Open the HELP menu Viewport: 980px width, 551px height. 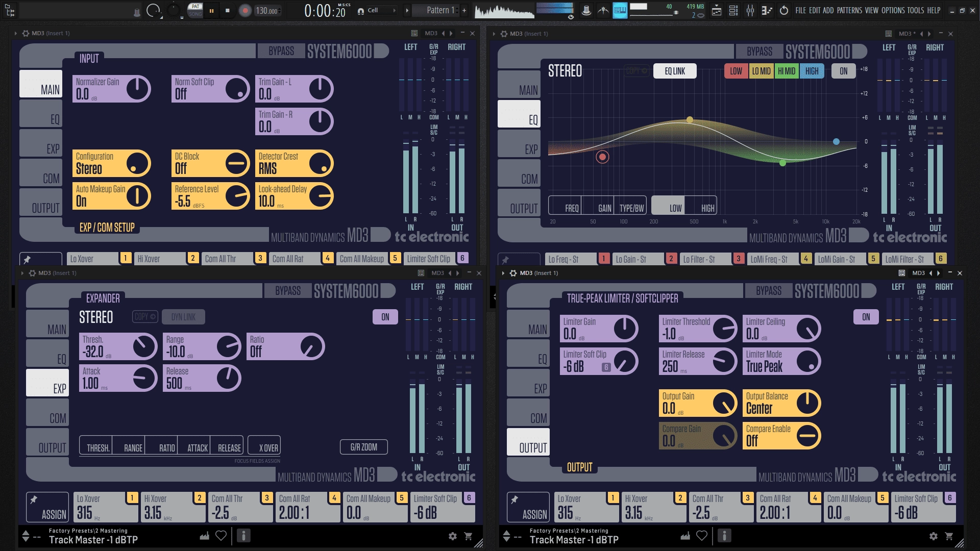click(934, 10)
